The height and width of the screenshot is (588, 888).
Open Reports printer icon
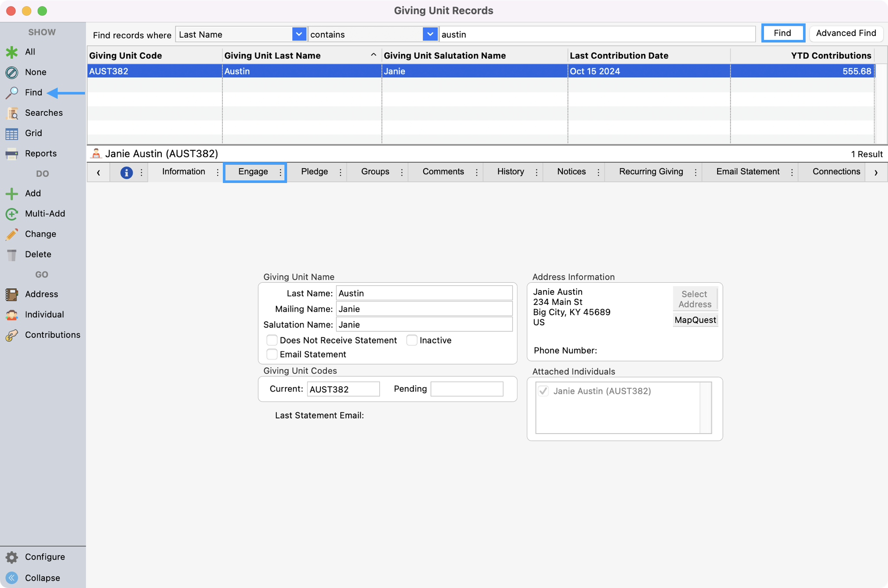12,154
